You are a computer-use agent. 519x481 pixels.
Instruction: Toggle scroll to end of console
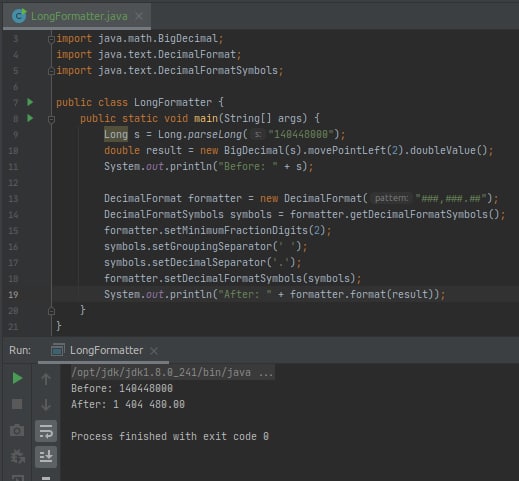[46, 456]
